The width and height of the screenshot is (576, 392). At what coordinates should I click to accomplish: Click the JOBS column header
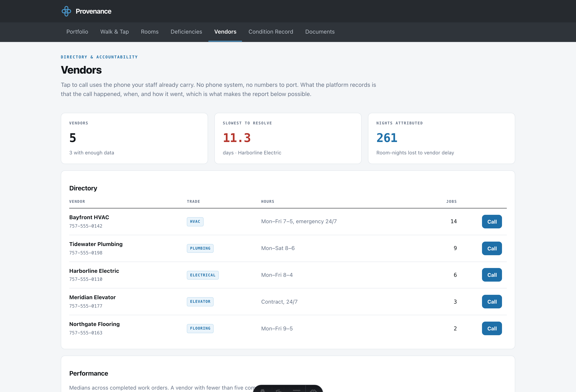[451, 201]
